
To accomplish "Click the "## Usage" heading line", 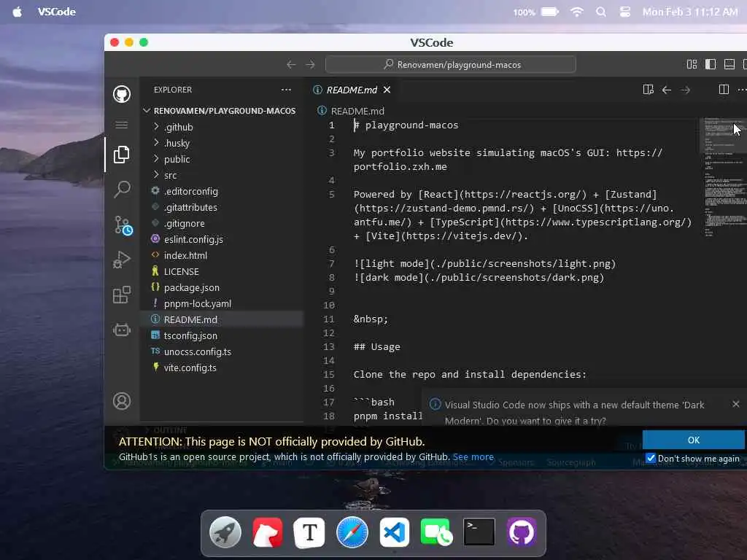I will point(376,346).
